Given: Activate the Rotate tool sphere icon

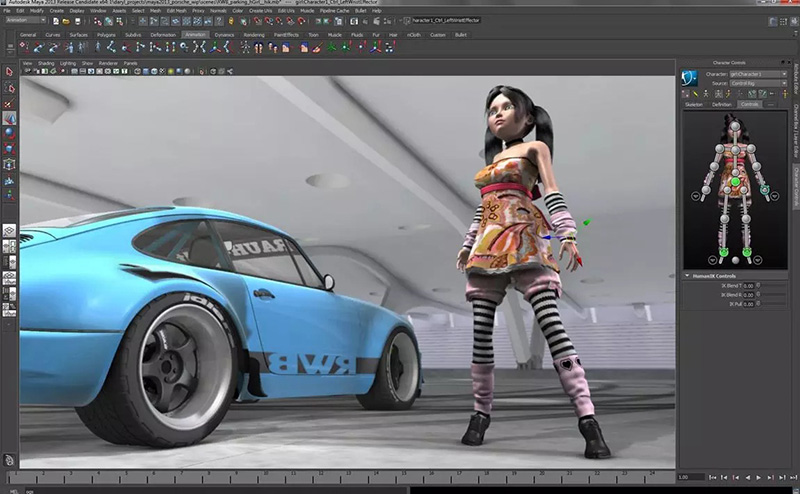Looking at the screenshot, I should tap(9, 134).
